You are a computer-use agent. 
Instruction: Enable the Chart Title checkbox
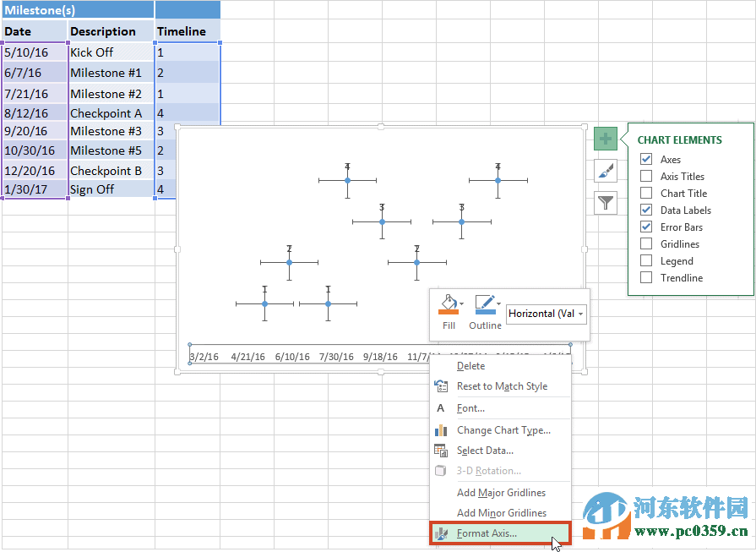pyautogui.click(x=646, y=193)
